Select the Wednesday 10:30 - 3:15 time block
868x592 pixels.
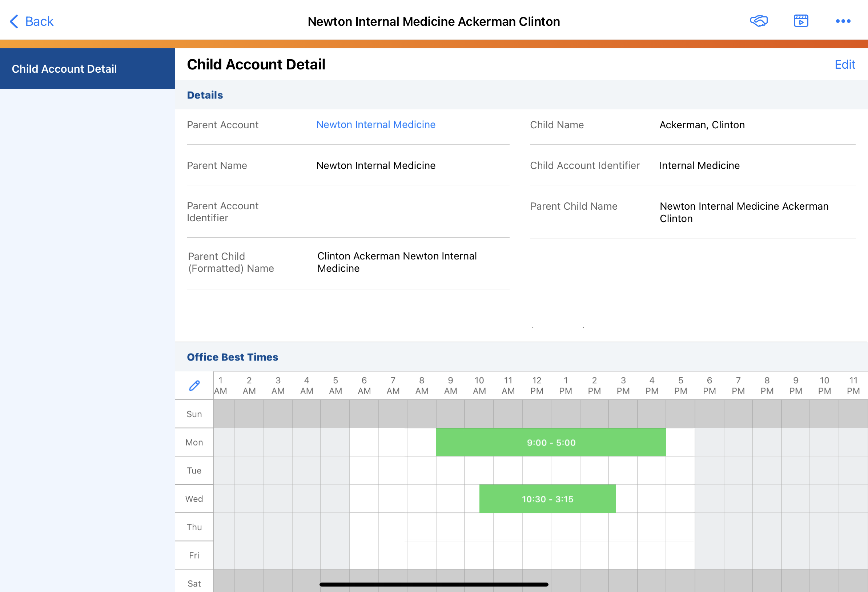pyautogui.click(x=547, y=499)
